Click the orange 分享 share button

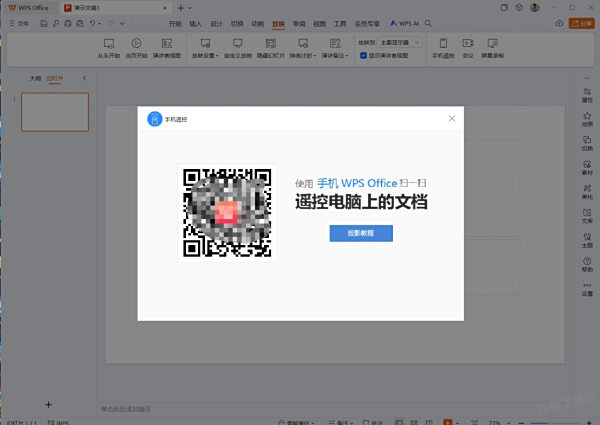pyautogui.click(x=581, y=23)
